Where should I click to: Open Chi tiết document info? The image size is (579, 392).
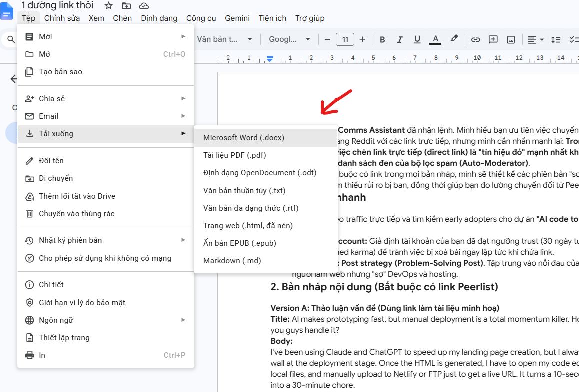click(106, 284)
